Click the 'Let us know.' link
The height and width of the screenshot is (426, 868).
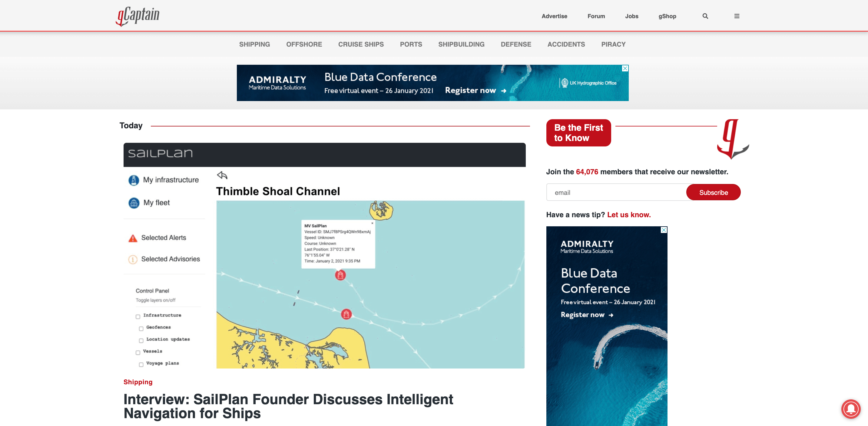pos(629,215)
